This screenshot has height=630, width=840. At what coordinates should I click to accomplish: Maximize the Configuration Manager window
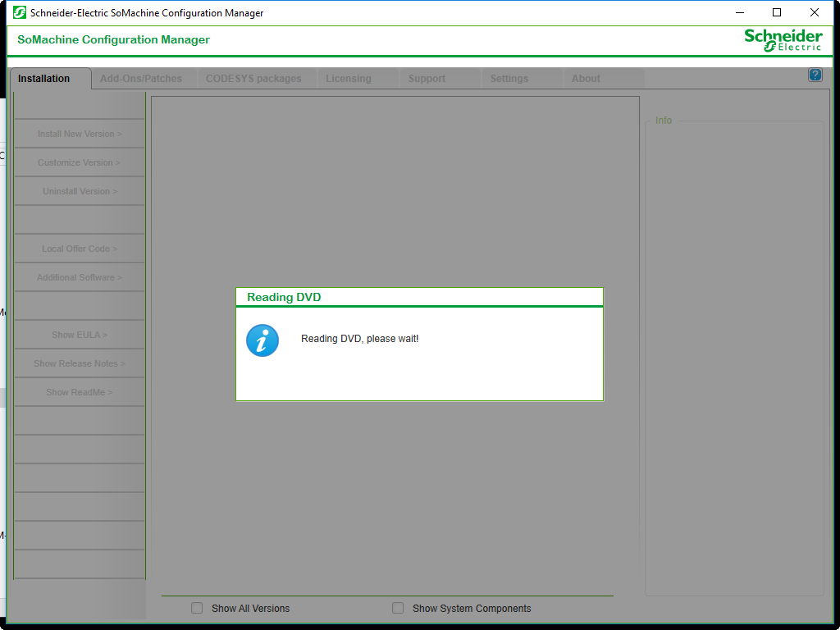click(777, 12)
